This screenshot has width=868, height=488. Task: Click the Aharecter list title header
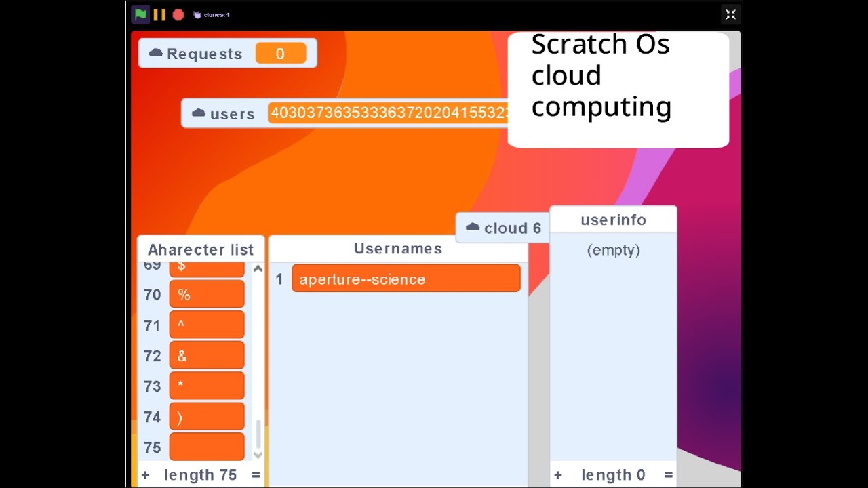[201, 249]
